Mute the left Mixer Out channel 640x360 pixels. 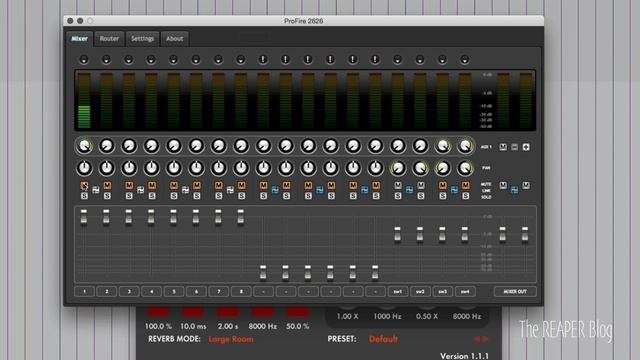[503, 186]
